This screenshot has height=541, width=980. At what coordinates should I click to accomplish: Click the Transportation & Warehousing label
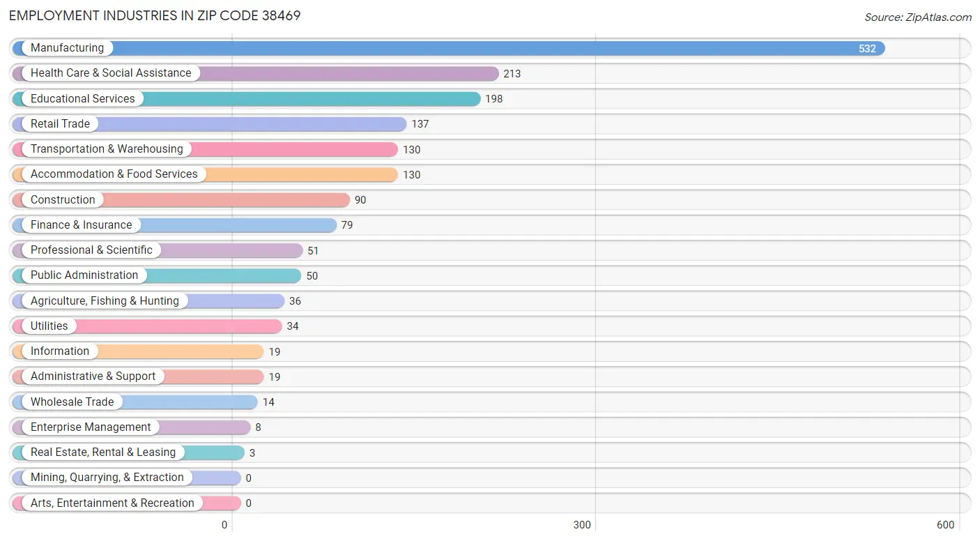107,148
